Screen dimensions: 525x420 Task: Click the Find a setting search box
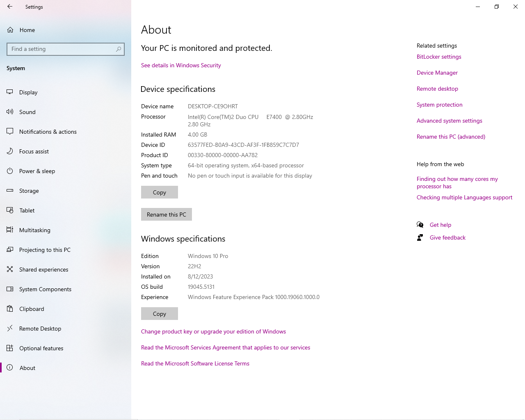pyautogui.click(x=66, y=49)
